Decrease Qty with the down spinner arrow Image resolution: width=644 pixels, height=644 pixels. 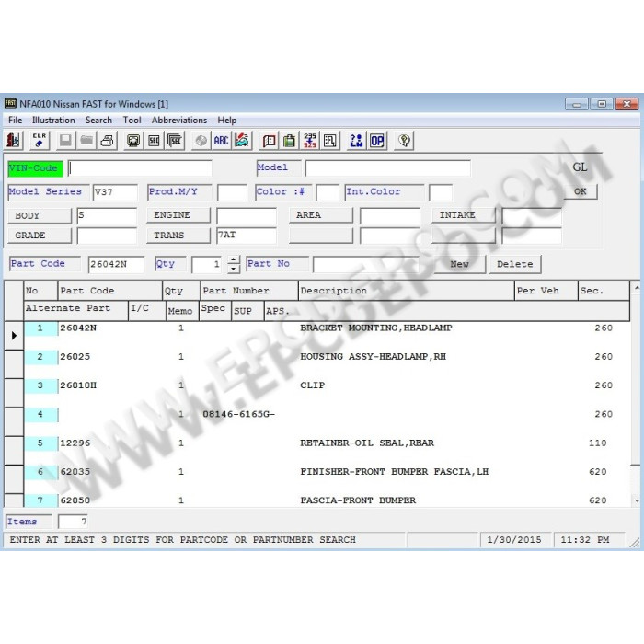point(234,269)
